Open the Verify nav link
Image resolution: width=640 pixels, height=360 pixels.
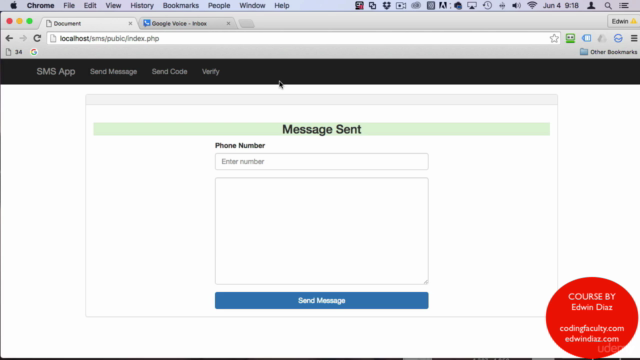(x=211, y=71)
